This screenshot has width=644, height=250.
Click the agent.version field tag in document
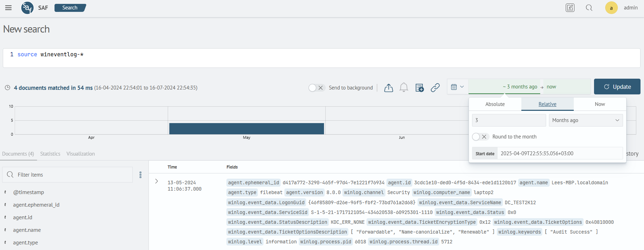304,192
